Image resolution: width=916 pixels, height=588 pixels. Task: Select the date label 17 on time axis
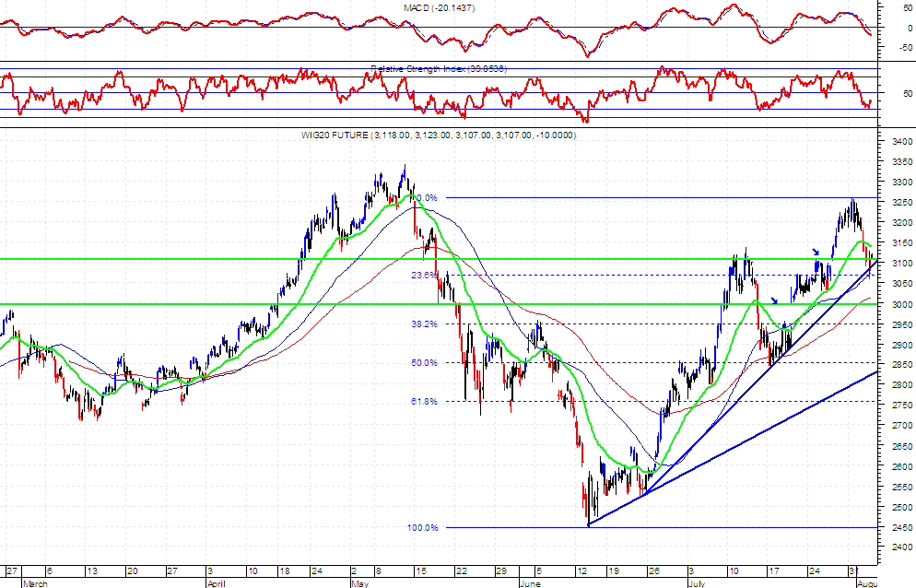click(773, 571)
